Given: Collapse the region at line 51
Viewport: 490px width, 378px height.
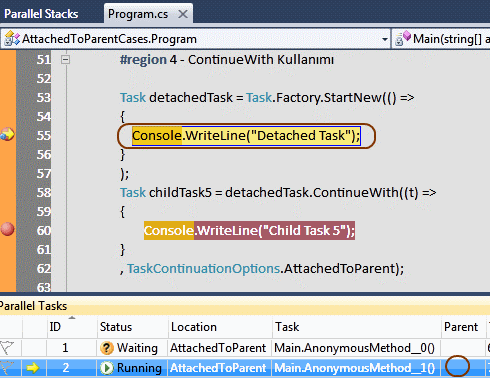Looking at the screenshot, I should click(66, 60).
